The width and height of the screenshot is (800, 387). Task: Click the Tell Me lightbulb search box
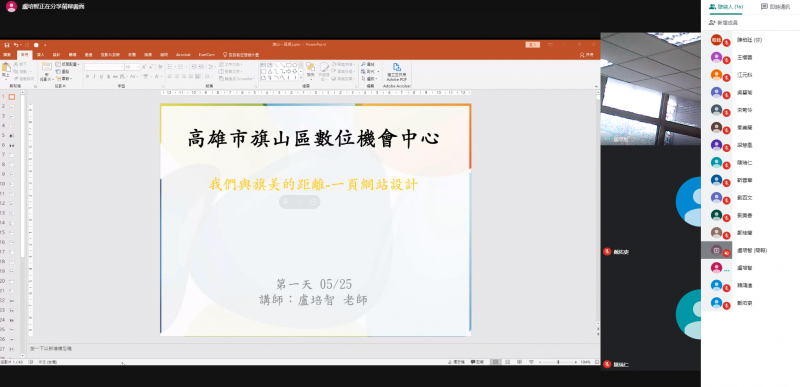(x=241, y=55)
